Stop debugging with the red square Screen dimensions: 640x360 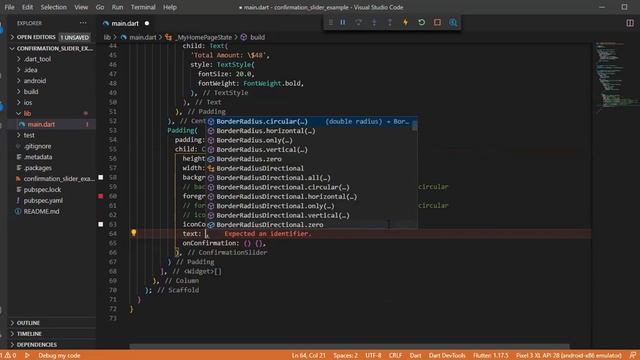coord(437,22)
